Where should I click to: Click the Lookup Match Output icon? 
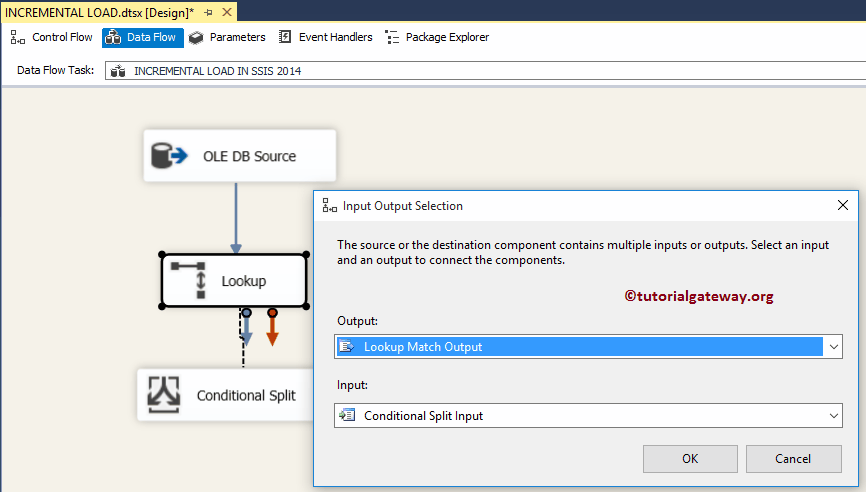347,347
